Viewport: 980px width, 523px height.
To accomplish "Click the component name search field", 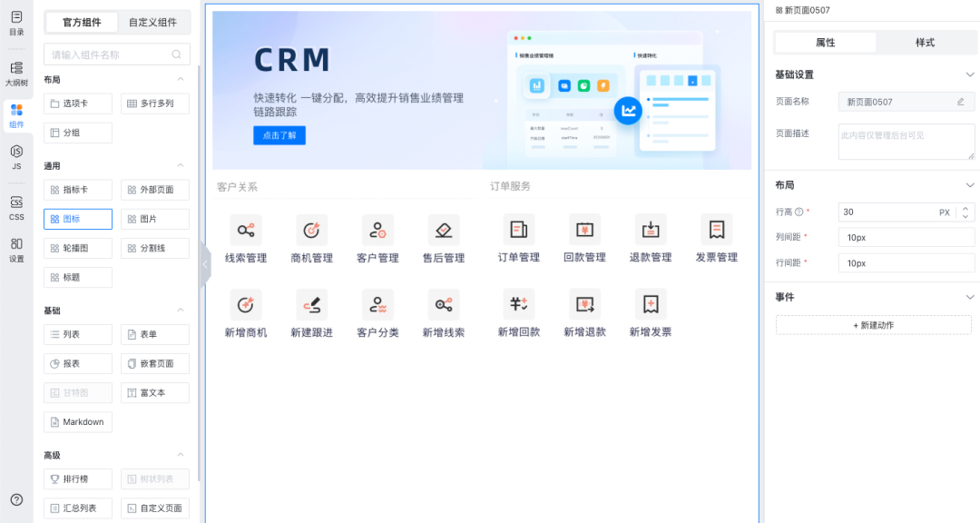I will pos(109,54).
